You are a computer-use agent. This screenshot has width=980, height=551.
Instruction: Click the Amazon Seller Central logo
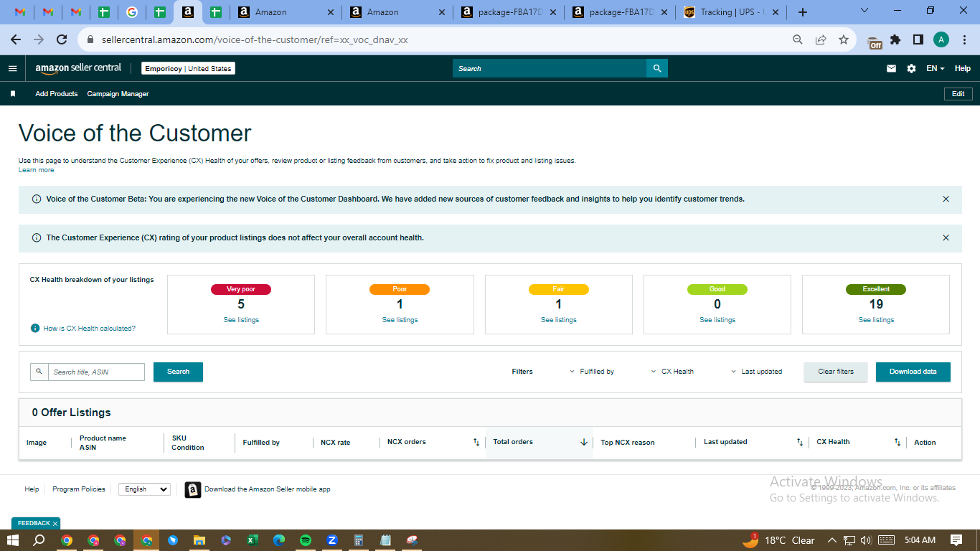point(79,68)
